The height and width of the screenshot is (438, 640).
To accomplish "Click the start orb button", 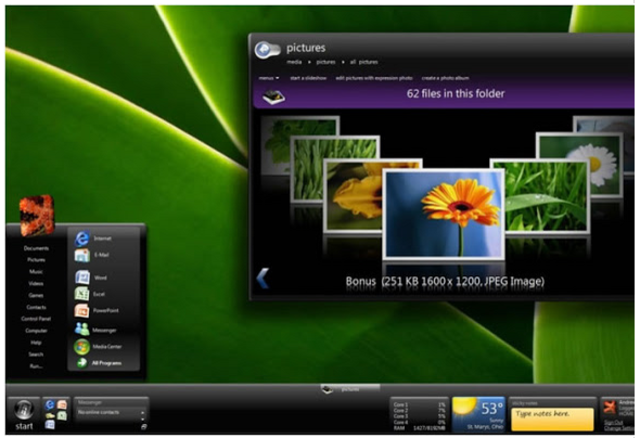I will (24, 409).
